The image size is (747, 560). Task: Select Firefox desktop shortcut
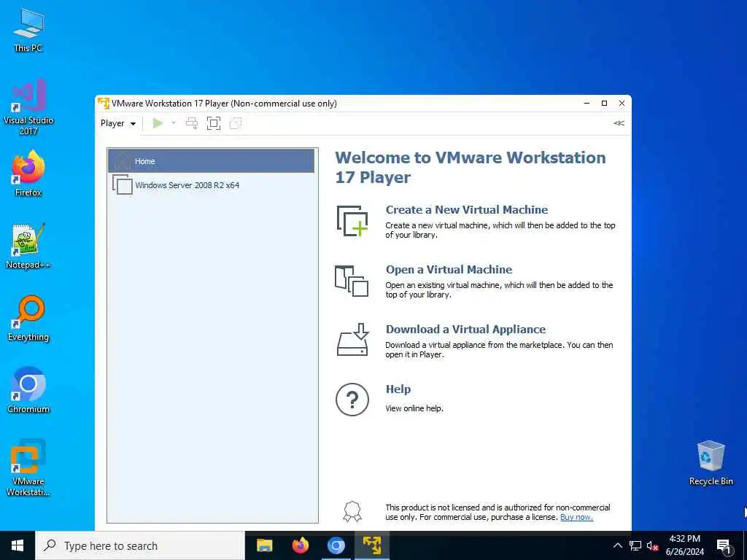(x=28, y=174)
